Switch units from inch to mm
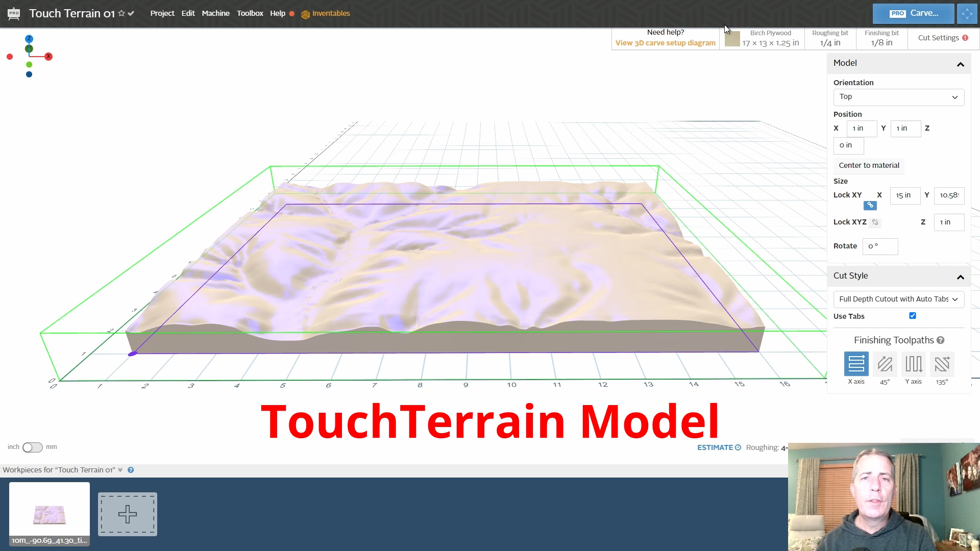Screen dimensions: 980x551 click(x=32, y=447)
